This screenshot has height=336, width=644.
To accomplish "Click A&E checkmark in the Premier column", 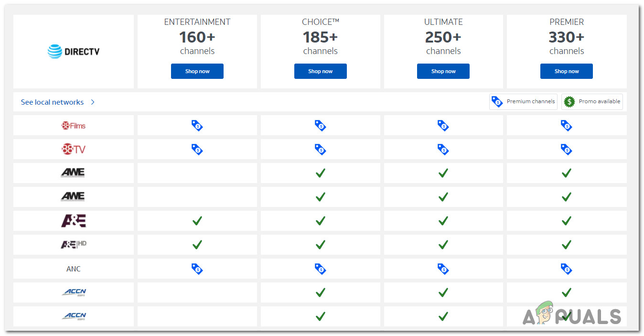I will [566, 221].
